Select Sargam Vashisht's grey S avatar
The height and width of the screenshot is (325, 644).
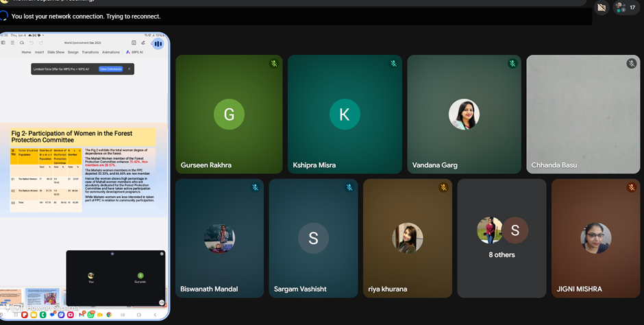(313, 239)
